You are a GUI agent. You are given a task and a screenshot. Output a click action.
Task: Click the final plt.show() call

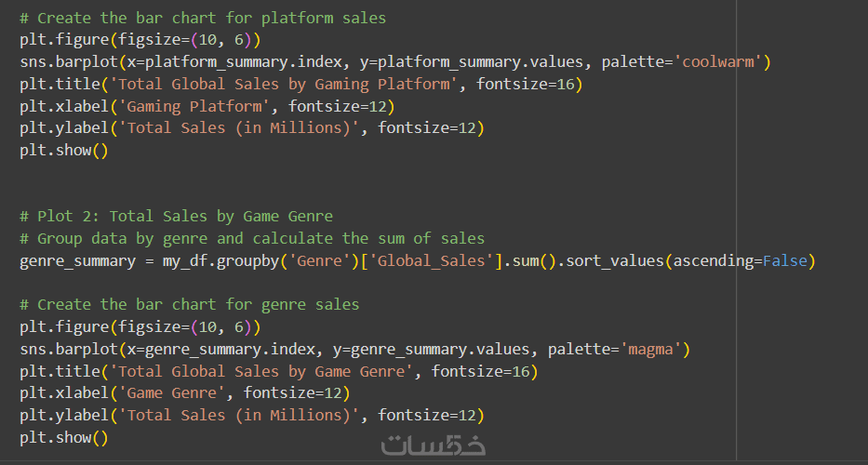coord(63,437)
